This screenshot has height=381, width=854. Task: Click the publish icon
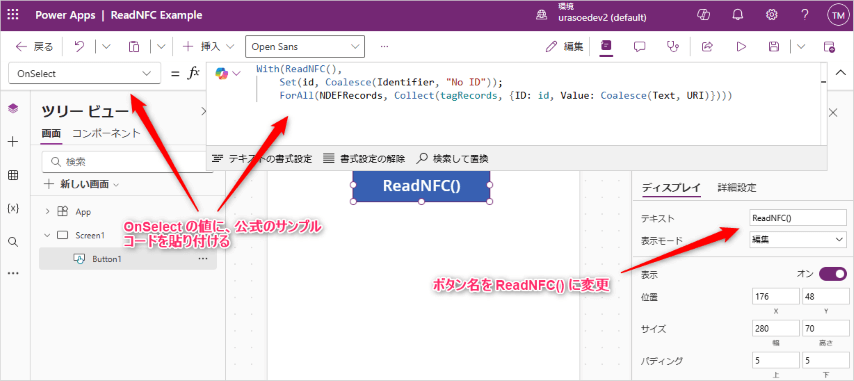pyautogui.click(x=829, y=47)
